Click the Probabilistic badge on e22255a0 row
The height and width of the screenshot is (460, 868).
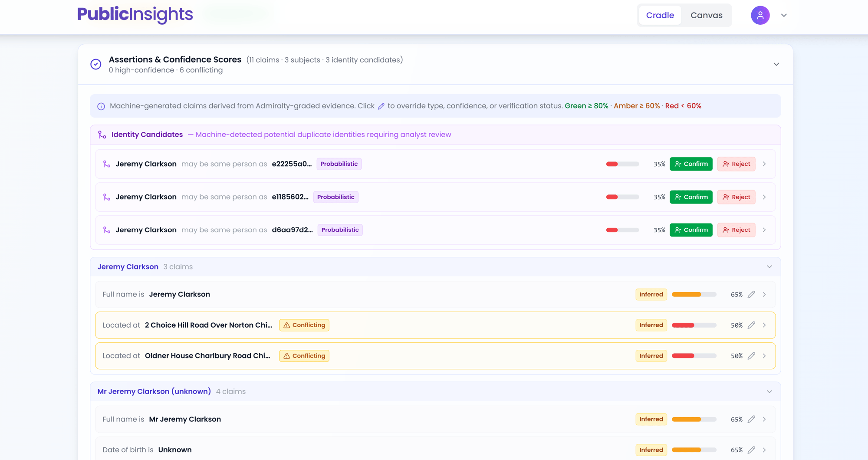(x=339, y=164)
